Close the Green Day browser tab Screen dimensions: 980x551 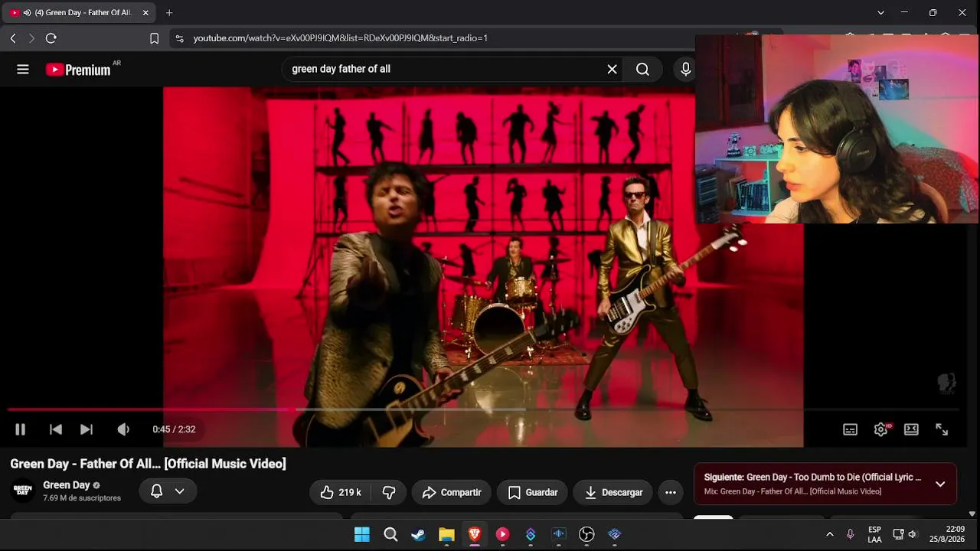145,13
